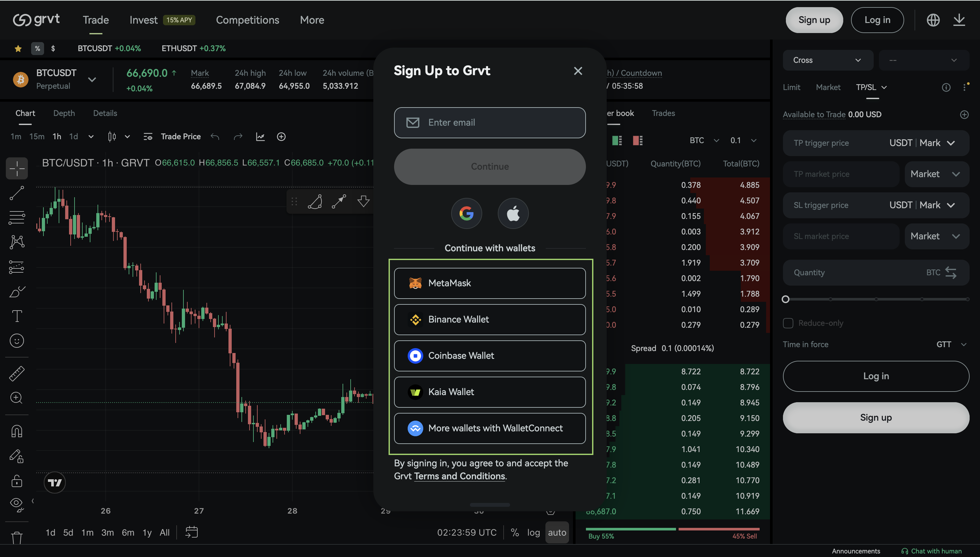Image resolution: width=980 pixels, height=557 pixels.
Task: Click the undo arrow in chart toolbar
Action: tap(215, 137)
